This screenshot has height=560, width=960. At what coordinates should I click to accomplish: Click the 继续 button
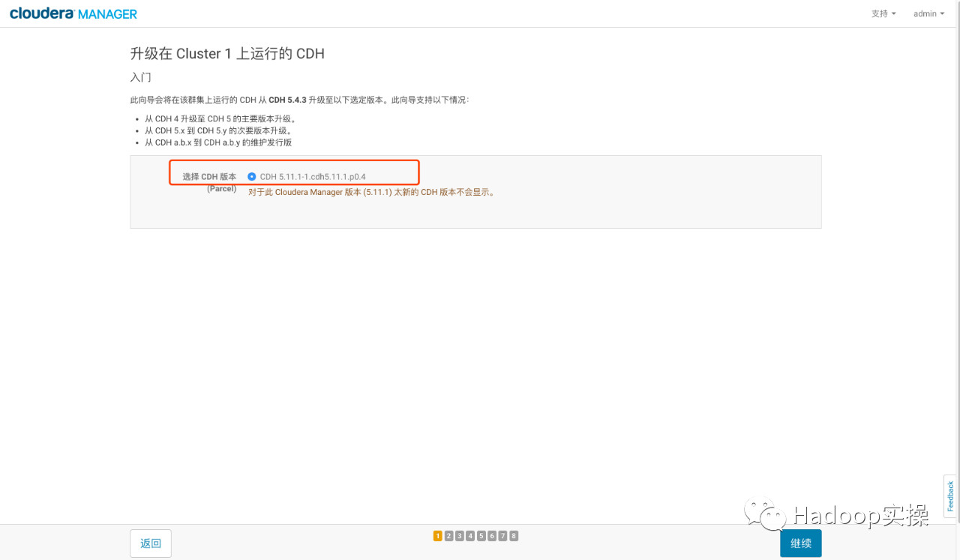(801, 544)
